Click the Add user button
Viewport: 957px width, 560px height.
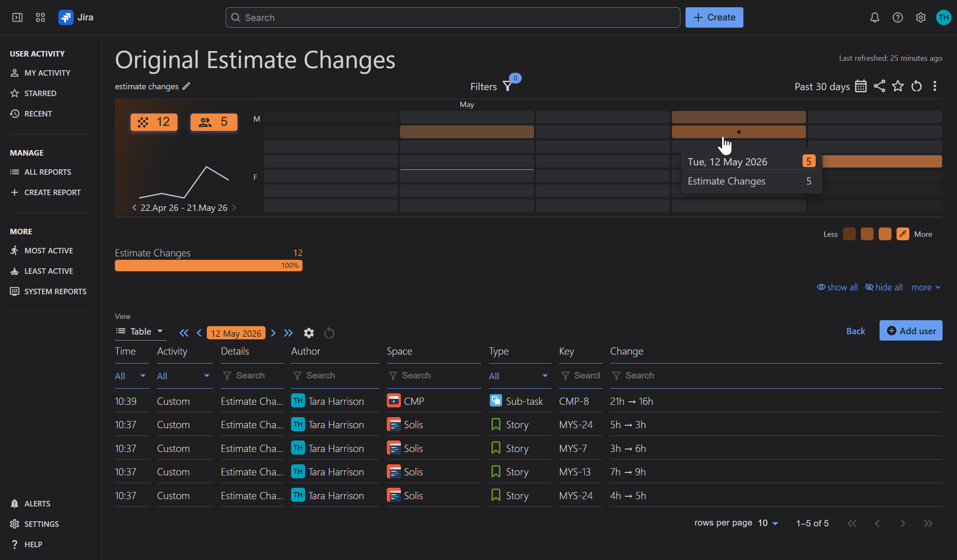pyautogui.click(x=911, y=331)
